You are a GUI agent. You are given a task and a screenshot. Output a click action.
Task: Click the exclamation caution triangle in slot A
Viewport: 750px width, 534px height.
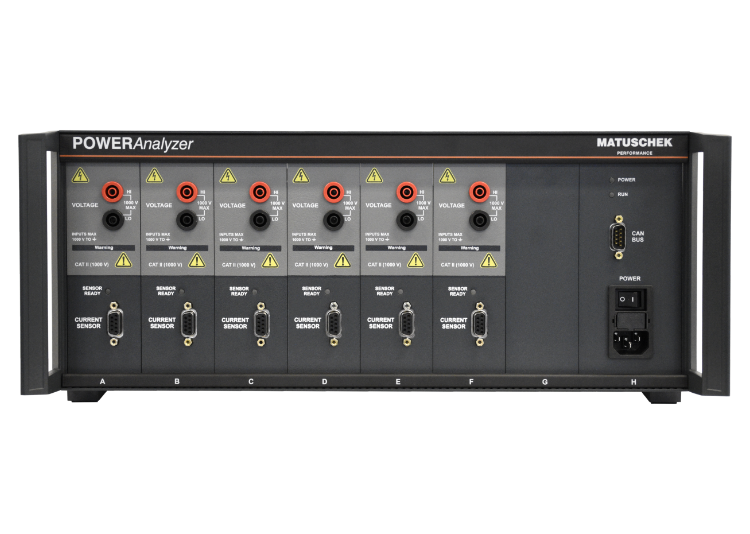pyautogui.click(x=123, y=260)
